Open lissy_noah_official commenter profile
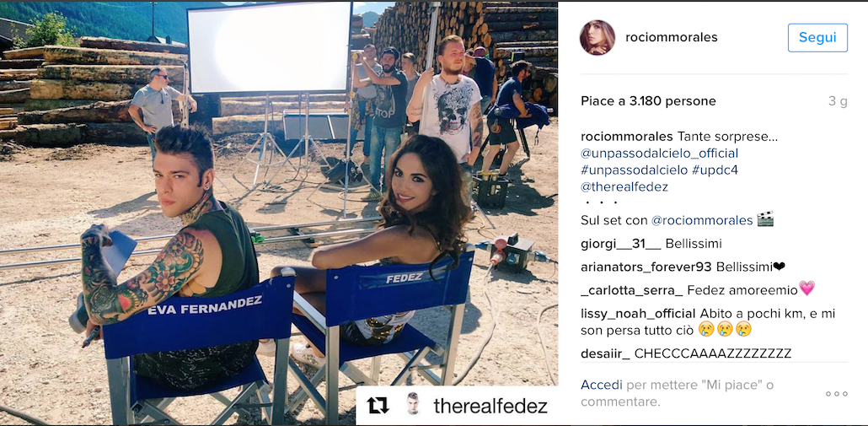Viewport: 868px width, 426px height. pyautogui.click(x=638, y=314)
